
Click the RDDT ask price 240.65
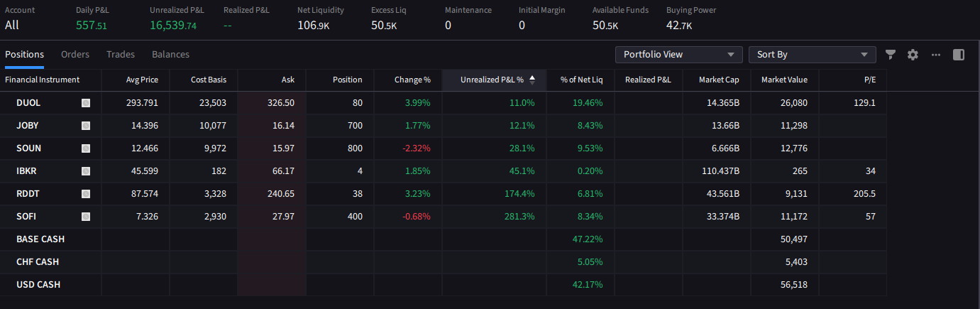282,194
